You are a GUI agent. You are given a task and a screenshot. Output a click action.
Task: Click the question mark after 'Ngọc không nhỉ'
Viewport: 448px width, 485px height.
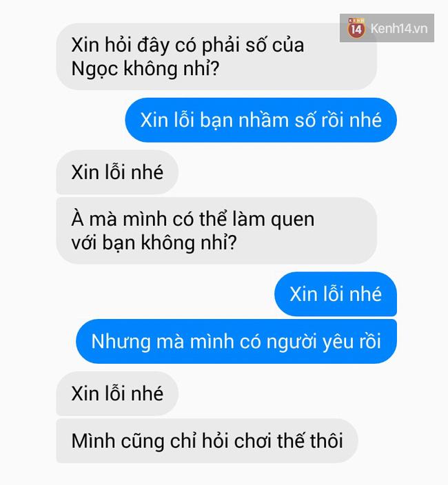pyautogui.click(x=215, y=68)
